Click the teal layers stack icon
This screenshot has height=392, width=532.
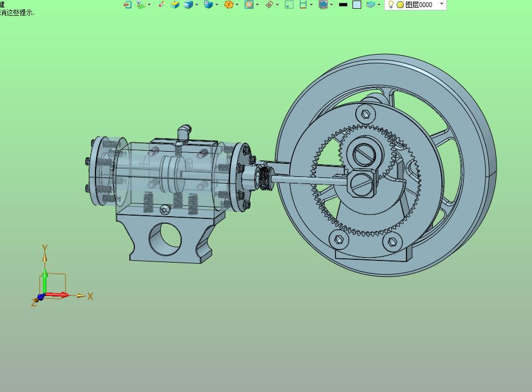[x=371, y=4]
